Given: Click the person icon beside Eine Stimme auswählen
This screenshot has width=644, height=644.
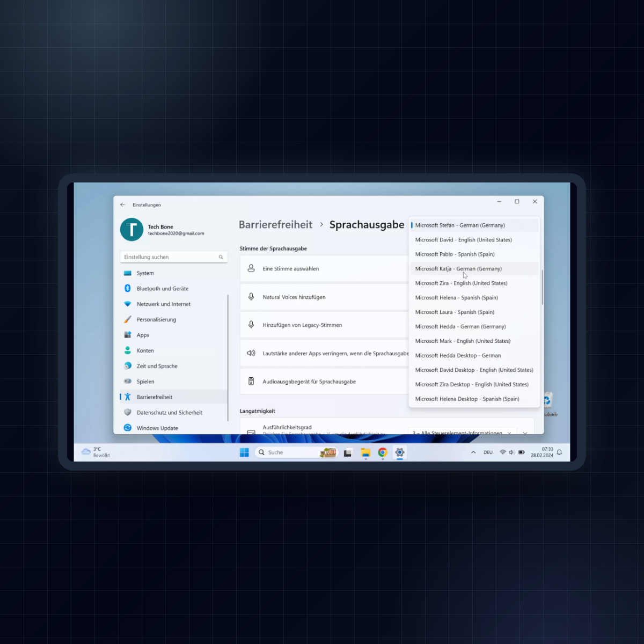Looking at the screenshot, I should tap(251, 268).
